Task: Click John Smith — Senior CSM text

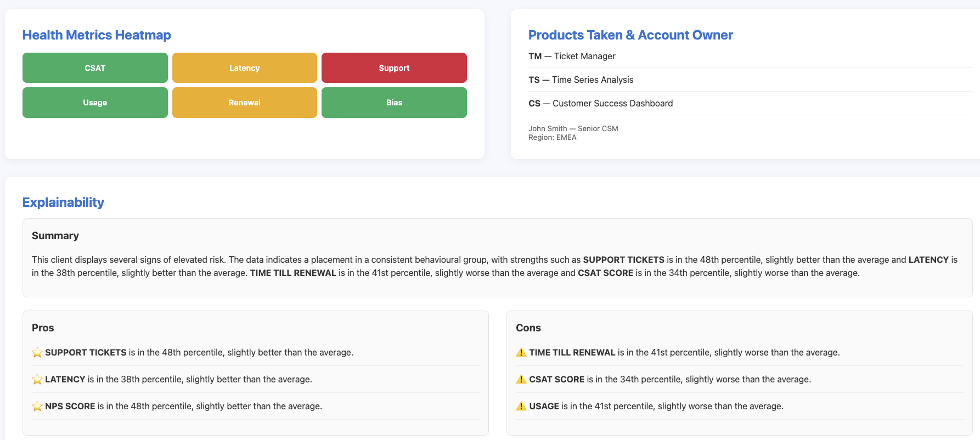Action: 573,128
